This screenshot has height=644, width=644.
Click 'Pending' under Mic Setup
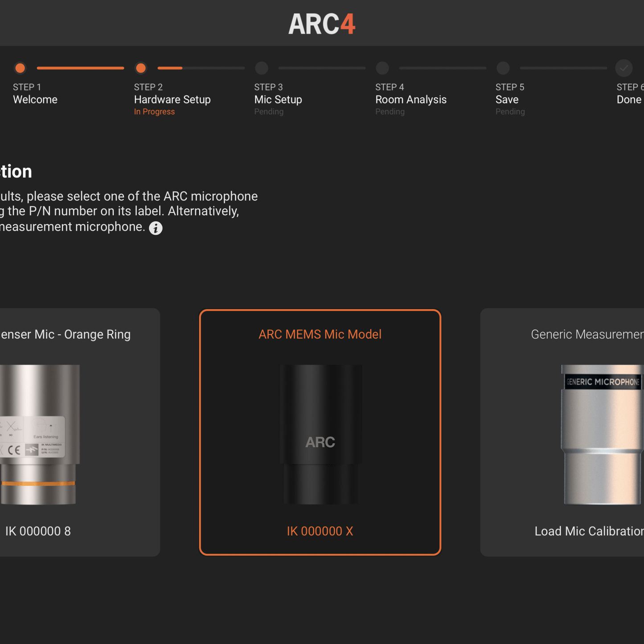click(x=269, y=112)
